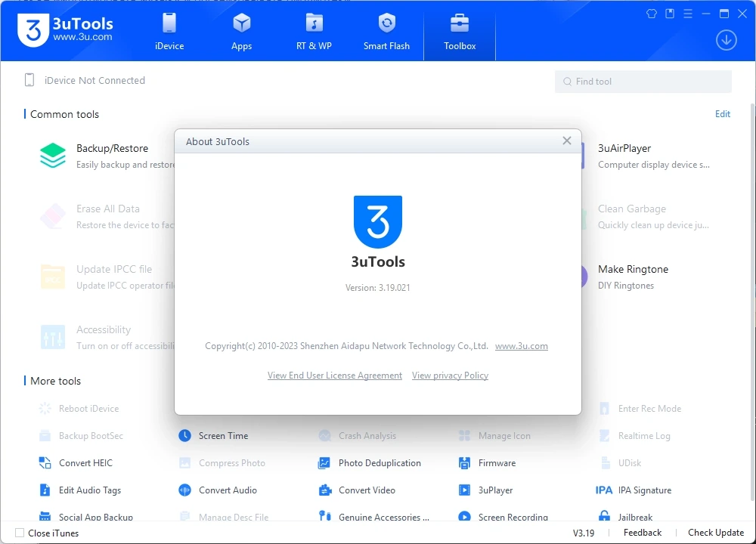View End User License Agreement
This screenshot has height=544, width=756.
[335, 376]
